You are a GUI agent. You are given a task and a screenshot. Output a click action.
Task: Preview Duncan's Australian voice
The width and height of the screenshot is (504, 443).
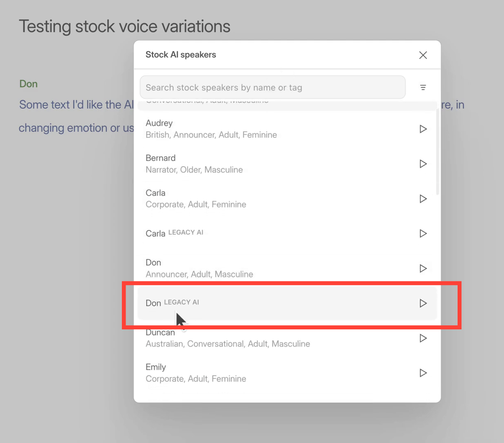click(423, 338)
